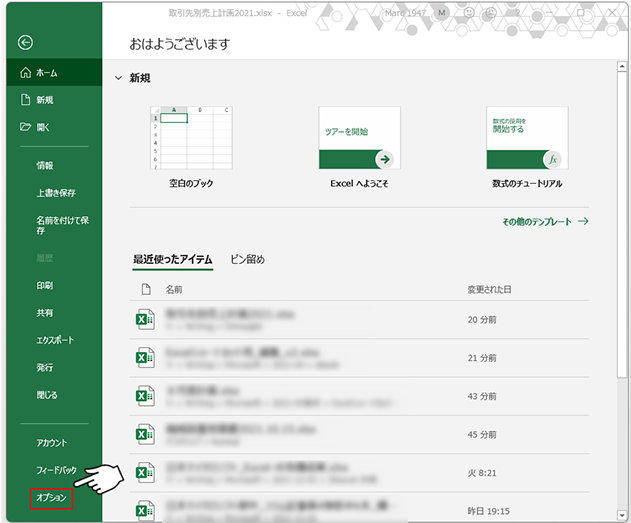Click the 変更された日 column header
631x523 pixels.
489,289
